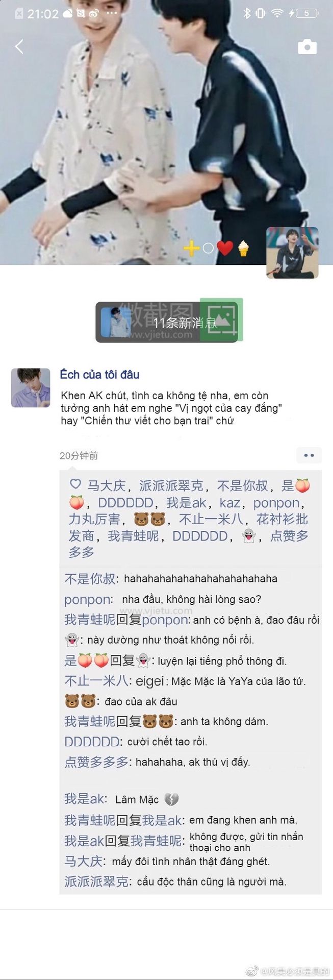Tap the back arrow icon
Image resolution: width=333 pixels, height=980 pixels.
(19, 46)
